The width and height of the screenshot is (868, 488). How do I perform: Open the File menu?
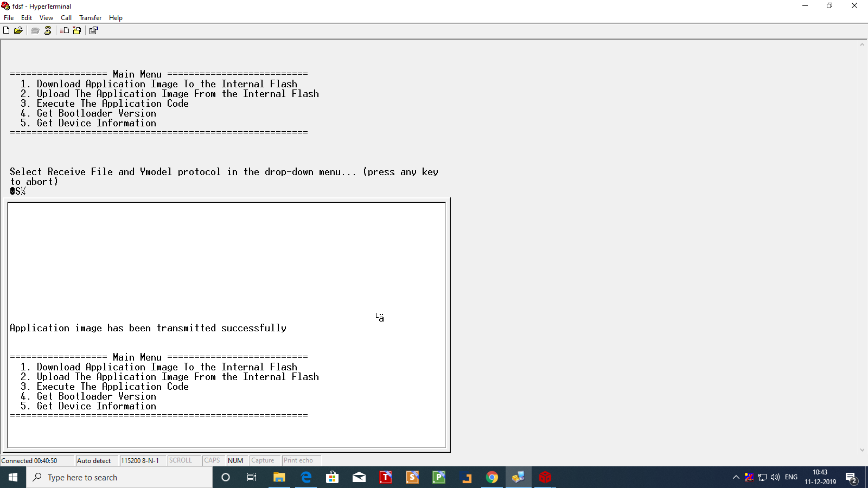point(9,17)
